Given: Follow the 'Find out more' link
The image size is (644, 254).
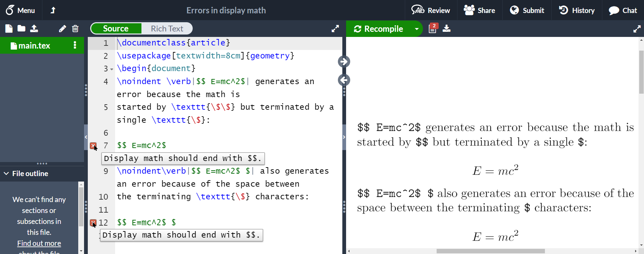Looking at the screenshot, I should point(39,243).
